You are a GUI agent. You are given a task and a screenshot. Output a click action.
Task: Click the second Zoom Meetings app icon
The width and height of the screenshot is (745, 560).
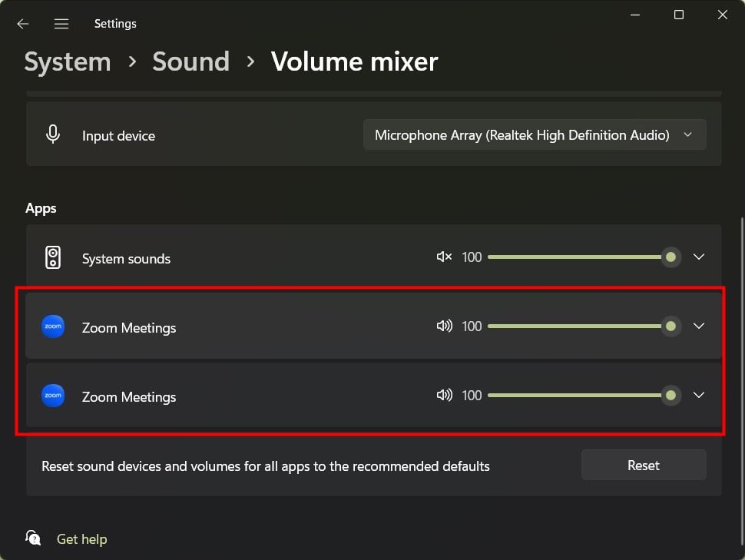(53, 396)
